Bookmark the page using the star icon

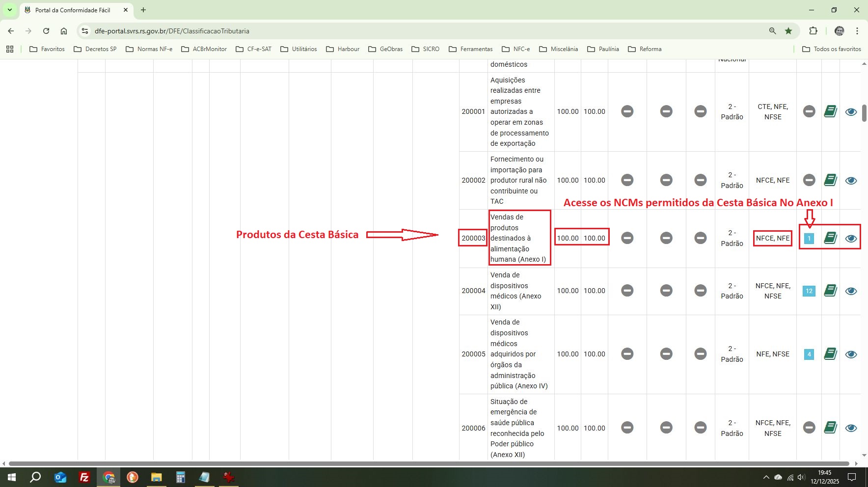point(788,30)
